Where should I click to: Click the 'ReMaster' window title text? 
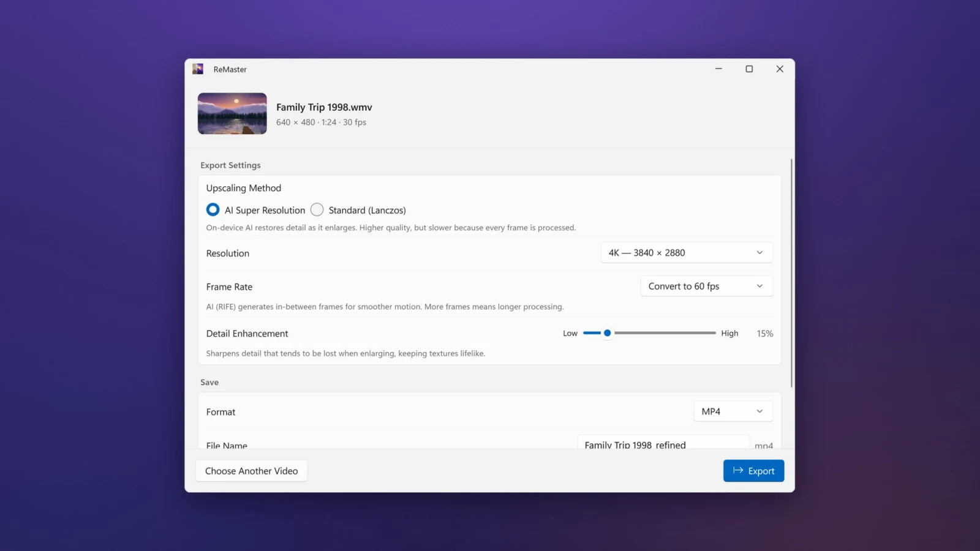click(230, 69)
